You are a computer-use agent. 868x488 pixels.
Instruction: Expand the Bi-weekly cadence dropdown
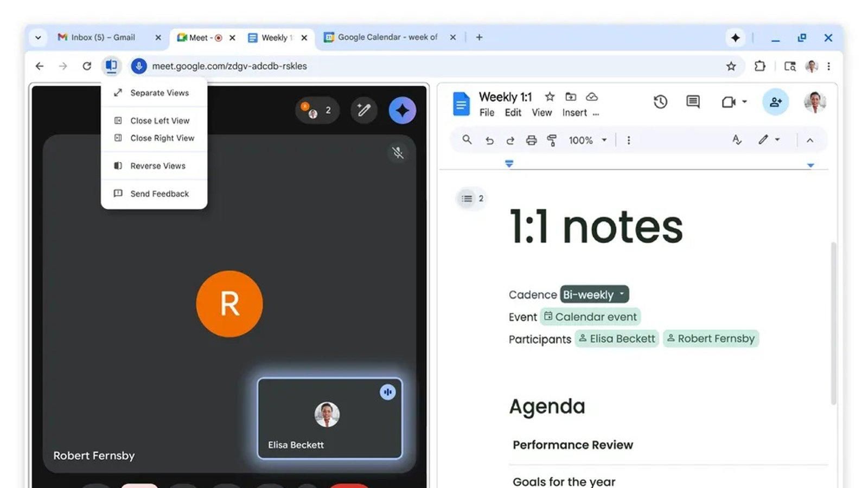[x=620, y=294]
